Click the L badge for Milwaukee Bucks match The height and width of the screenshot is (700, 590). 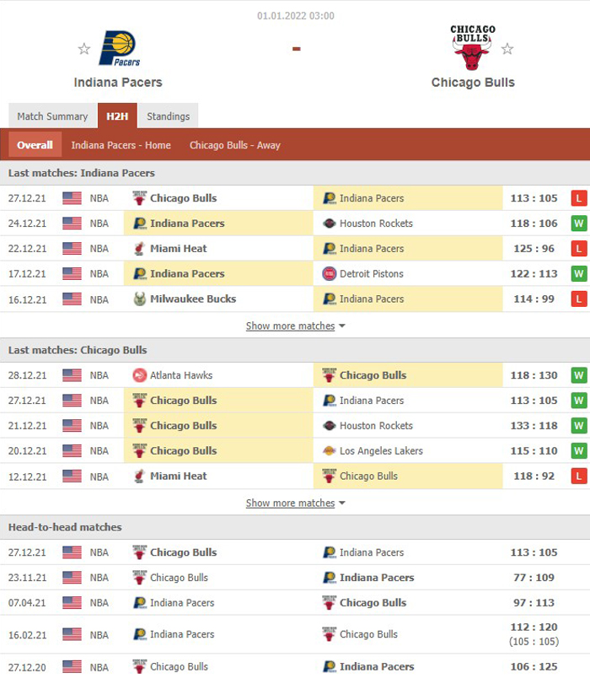pos(579,299)
